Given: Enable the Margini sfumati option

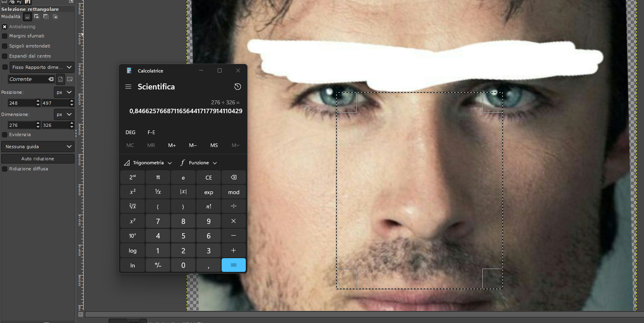Looking at the screenshot, I should pos(5,36).
